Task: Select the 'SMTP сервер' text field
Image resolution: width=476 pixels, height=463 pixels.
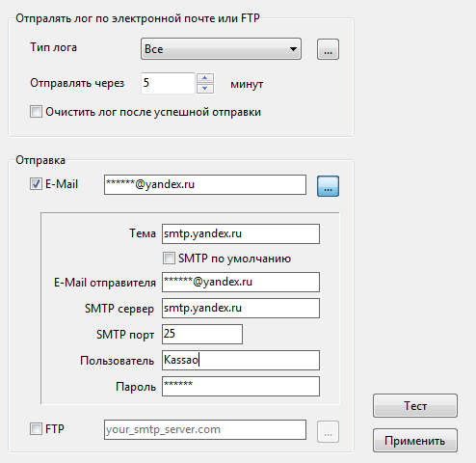Action: [241, 308]
